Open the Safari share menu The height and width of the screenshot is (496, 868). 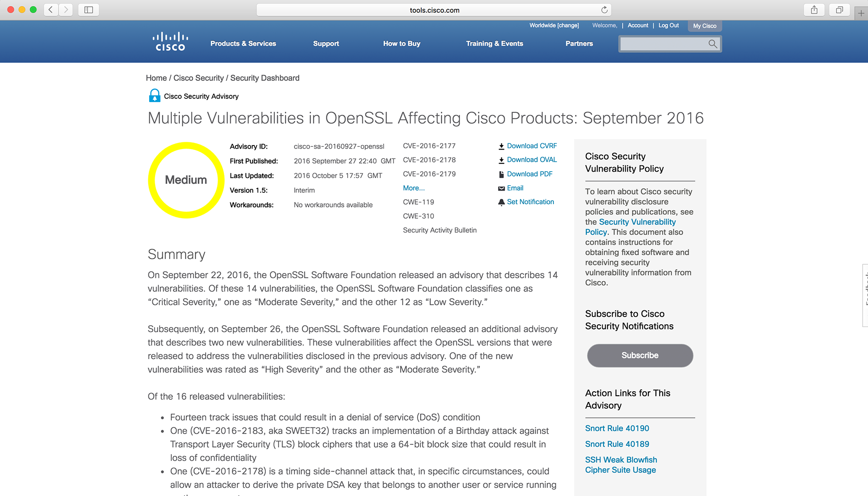pos(814,9)
